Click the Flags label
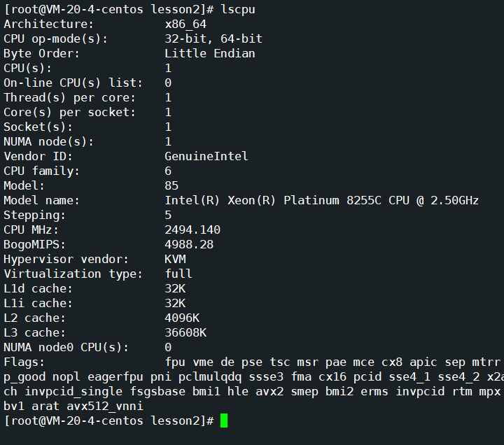504x445 pixels. (x=24, y=362)
